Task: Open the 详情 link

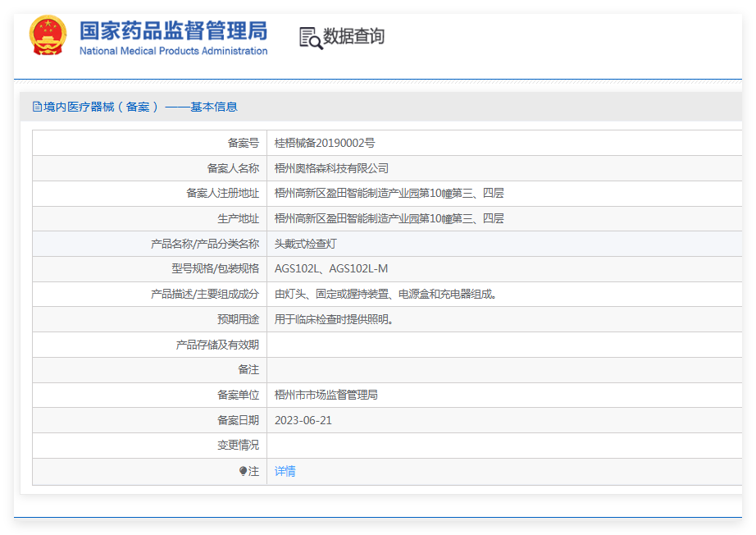Action: (285, 471)
